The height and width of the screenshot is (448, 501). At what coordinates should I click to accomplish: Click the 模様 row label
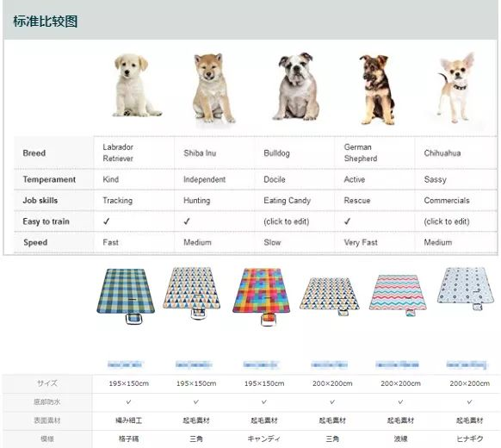pos(47,439)
